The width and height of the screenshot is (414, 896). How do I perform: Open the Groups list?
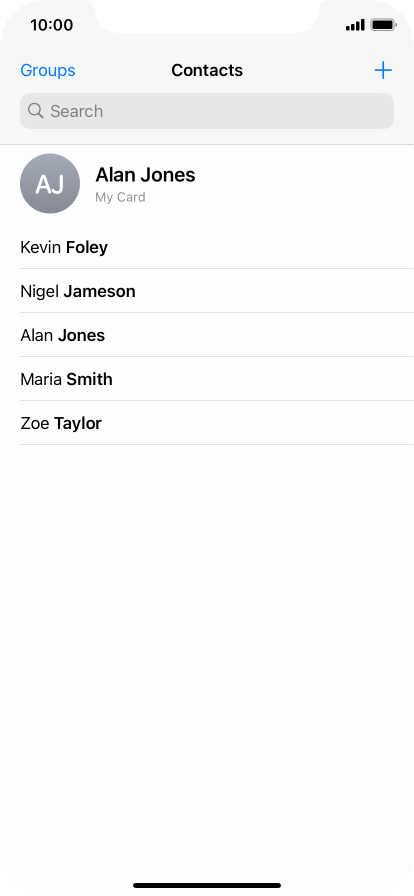coord(48,70)
